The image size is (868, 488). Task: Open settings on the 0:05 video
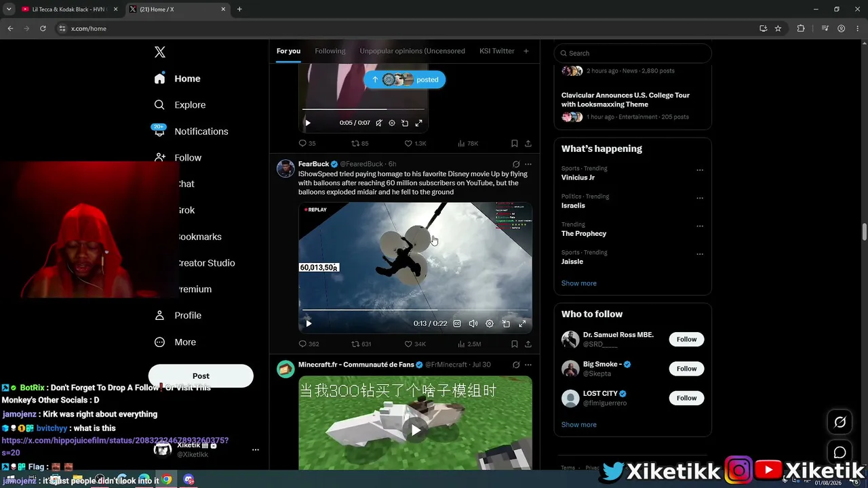pyautogui.click(x=392, y=123)
